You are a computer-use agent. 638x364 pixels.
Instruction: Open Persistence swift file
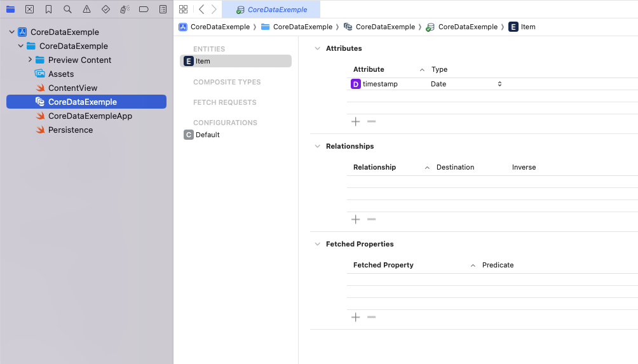pyautogui.click(x=71, y=130)
